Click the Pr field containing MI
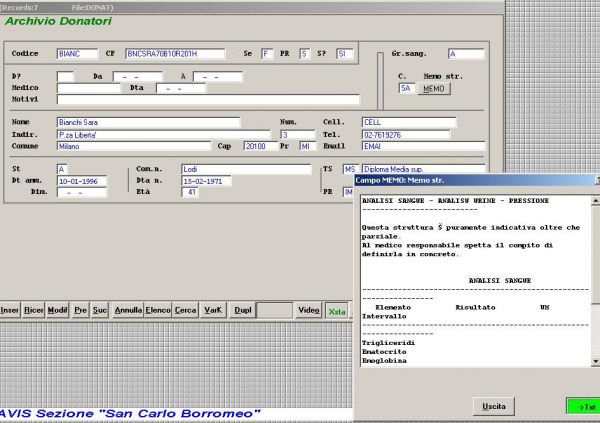The width and height of the screenshot is (600, 423). [308, 146]
